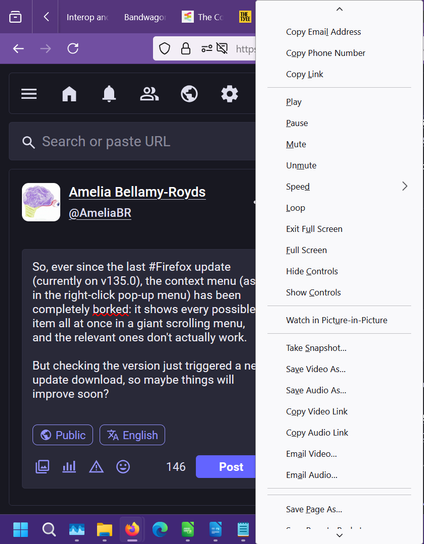Focus the Search or paste URL field
424x544 pixels.
[x=132, y=142]
